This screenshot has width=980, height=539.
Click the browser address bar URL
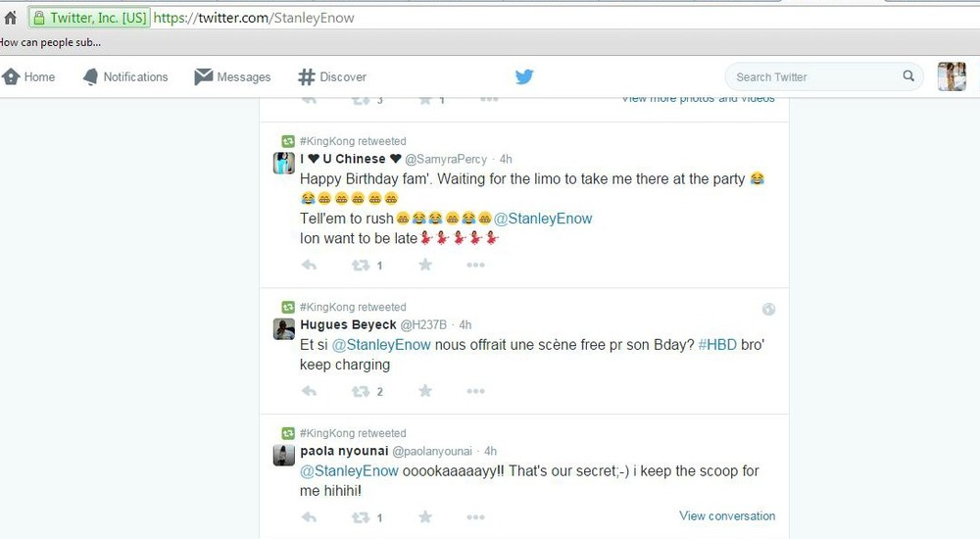[x=254, y=19]
